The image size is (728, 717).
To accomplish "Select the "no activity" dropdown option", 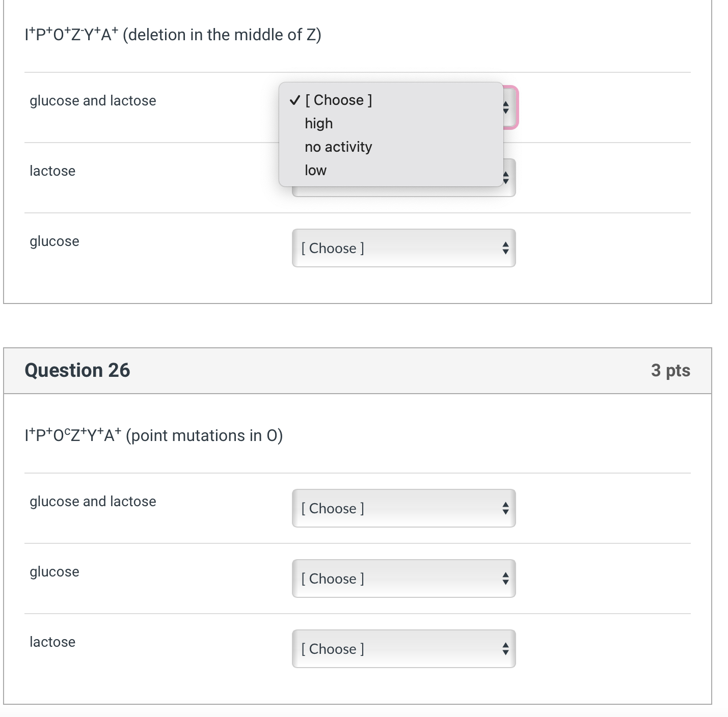I will tap(338, 147).
